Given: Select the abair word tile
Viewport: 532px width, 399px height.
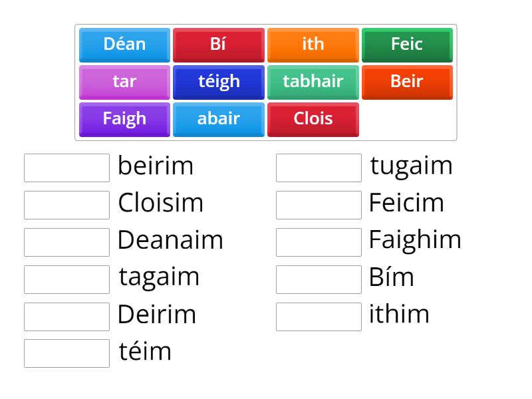Looking at the screenshot, I should tap(218, 119).
